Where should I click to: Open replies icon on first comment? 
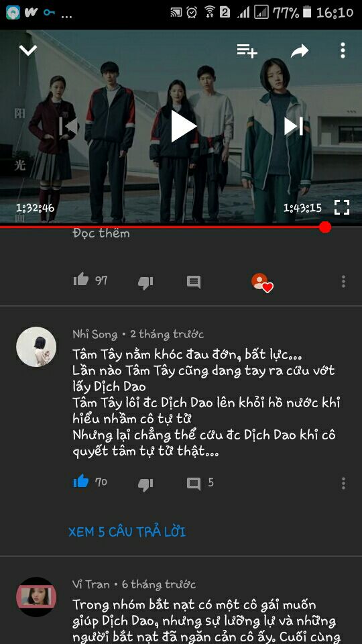[x=194, y=282]
